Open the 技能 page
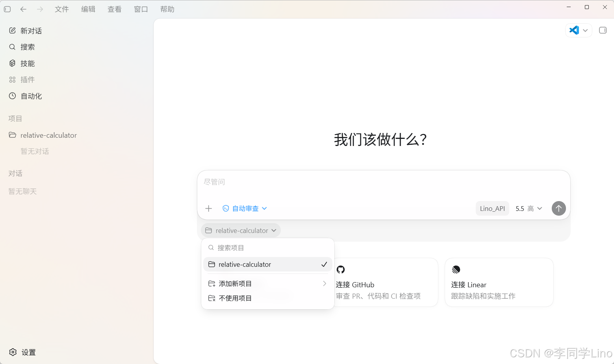This screenshot has height=364, width=614. (x=76, y=63)
